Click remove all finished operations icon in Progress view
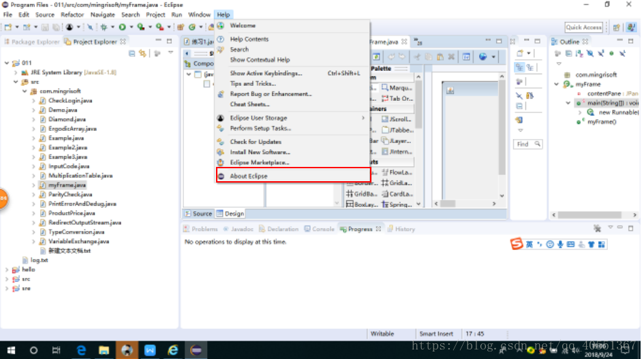 597,228
